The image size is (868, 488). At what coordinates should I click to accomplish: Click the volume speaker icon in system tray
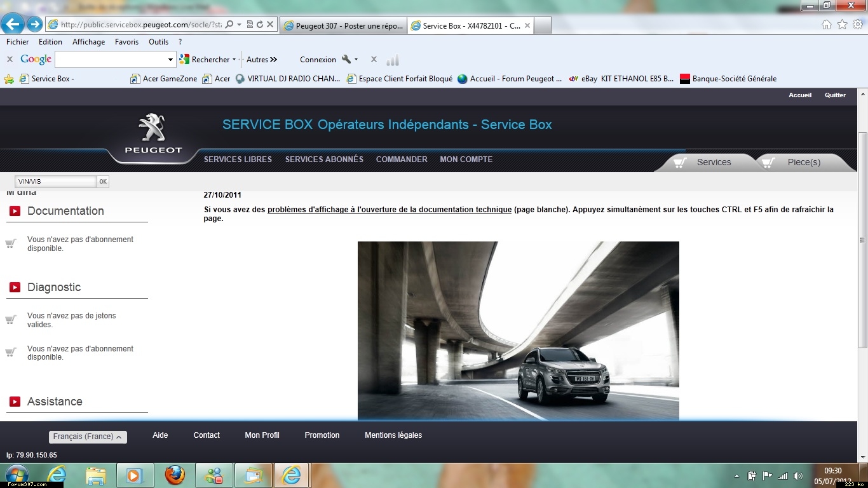coord(797,475)
